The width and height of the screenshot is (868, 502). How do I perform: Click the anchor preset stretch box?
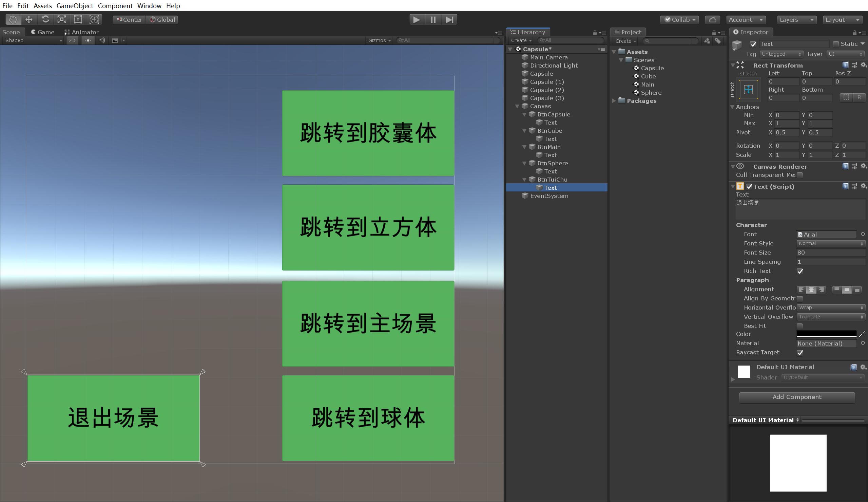[x=749, y=90]
